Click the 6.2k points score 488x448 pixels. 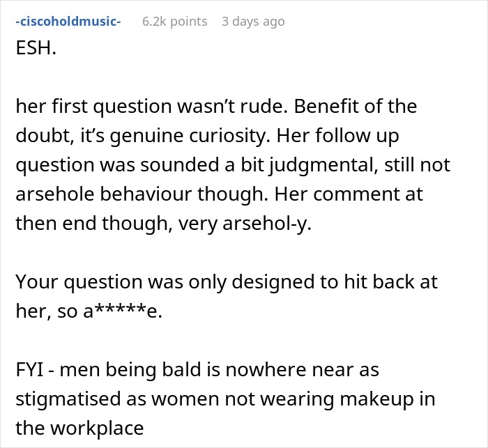(174, 22)
